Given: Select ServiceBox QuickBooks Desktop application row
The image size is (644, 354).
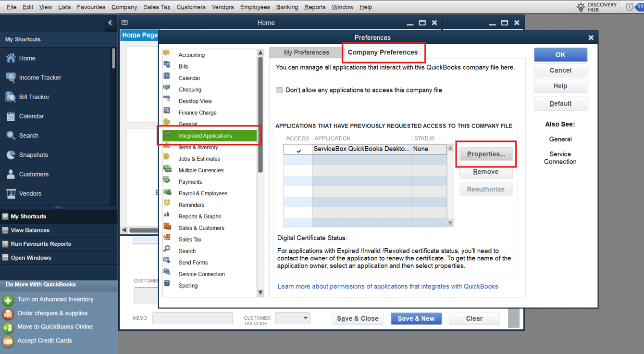Looking at the screenshot, I should point(365,150).
